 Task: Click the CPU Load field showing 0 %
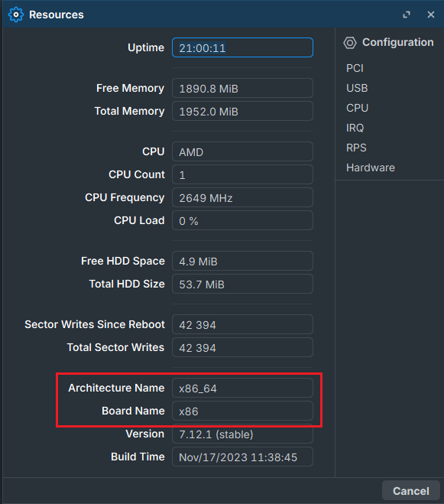[x=242, y=220]
